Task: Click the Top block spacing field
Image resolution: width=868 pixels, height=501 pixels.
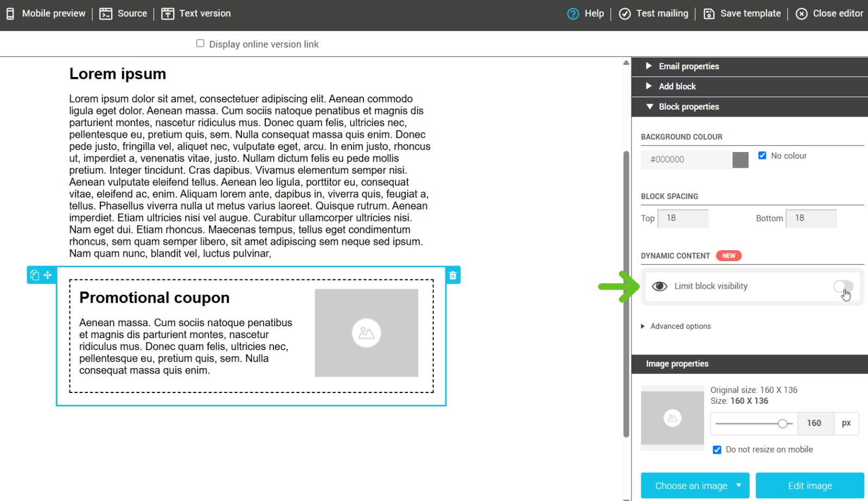Action: pos(682,218)
